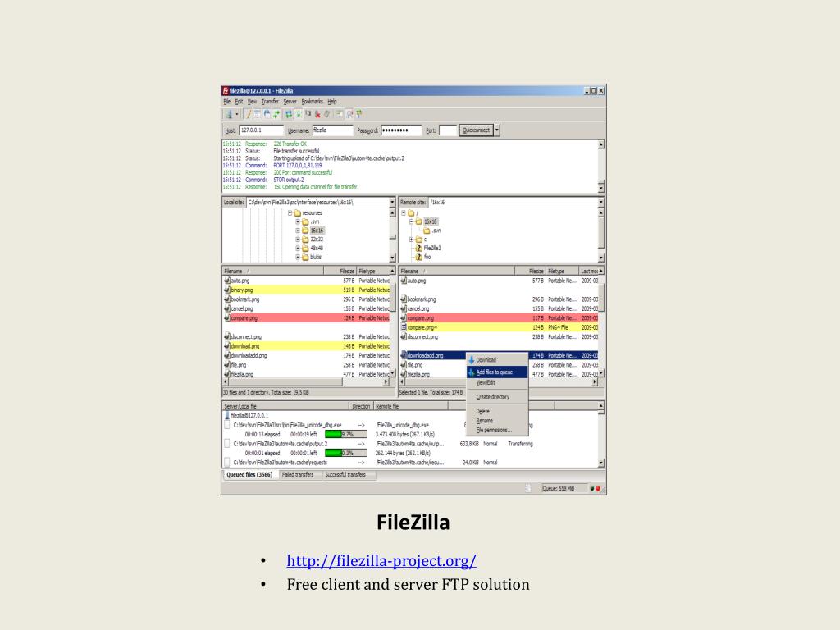Viewport: 840px width, 630px height.
Task: Open the Bookmarks menu
Action: [313, 101]
